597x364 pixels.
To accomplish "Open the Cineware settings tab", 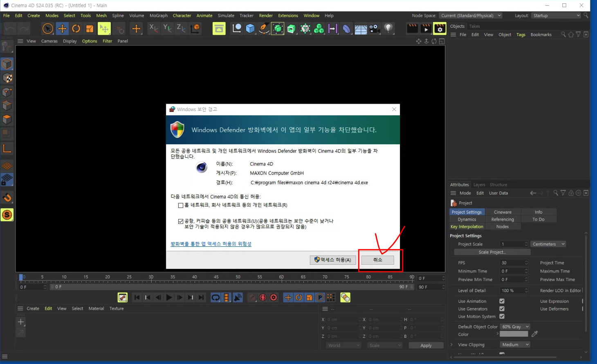I will [x=503, y=212].
